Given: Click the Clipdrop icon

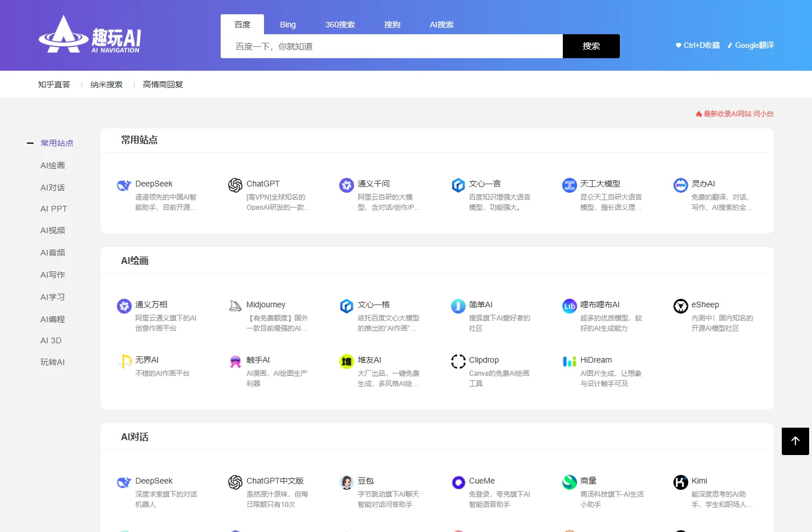Looking at the screenshot, I should pyautogui.click(x=458, y=362).
